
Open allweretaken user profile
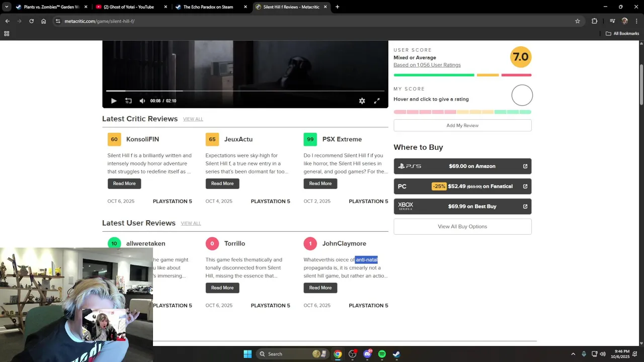[x=145, y=243]
